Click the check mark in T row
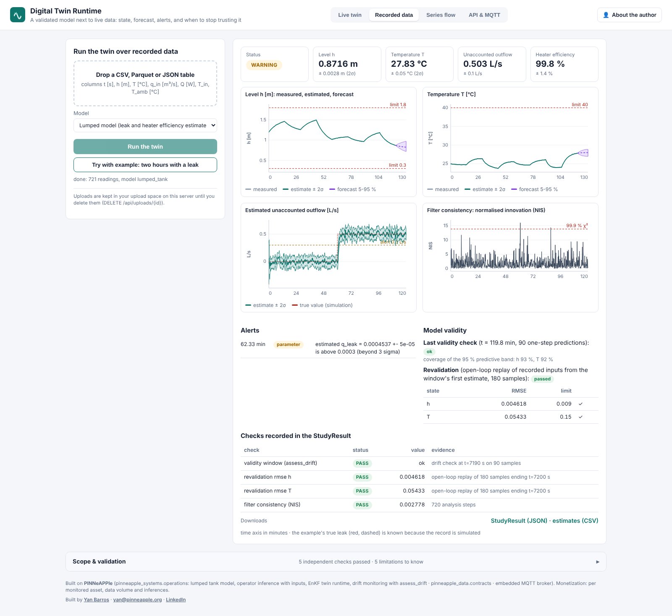 [x=580, y=417]
